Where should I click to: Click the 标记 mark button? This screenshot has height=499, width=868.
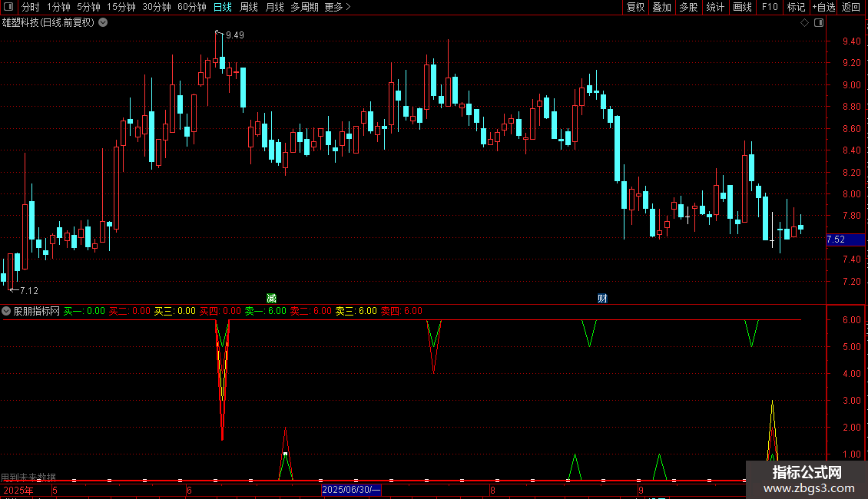pos(796,7)
